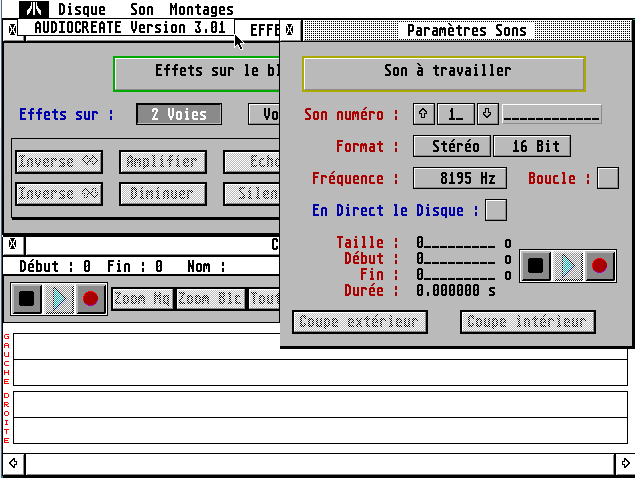This screenshot has width=635, height=478.
Task: Open the Atari logo desk menu
Action: (34, 9)
